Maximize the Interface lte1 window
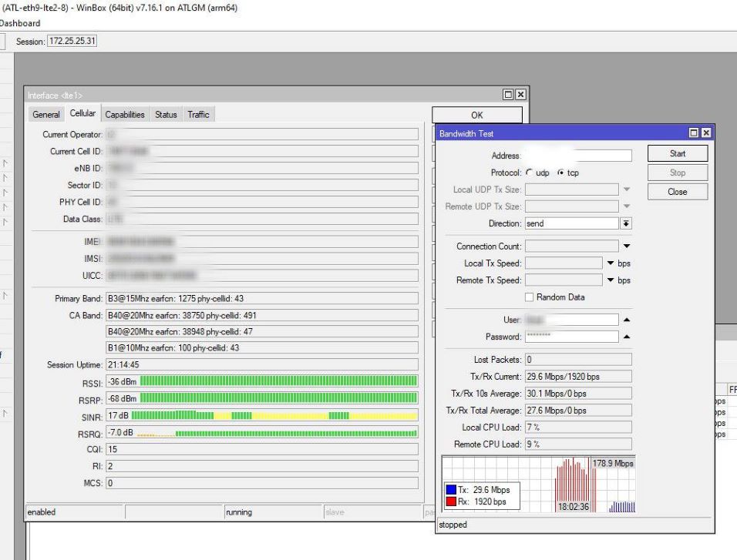Screen dimensions: 737x560 coord(508,95)
